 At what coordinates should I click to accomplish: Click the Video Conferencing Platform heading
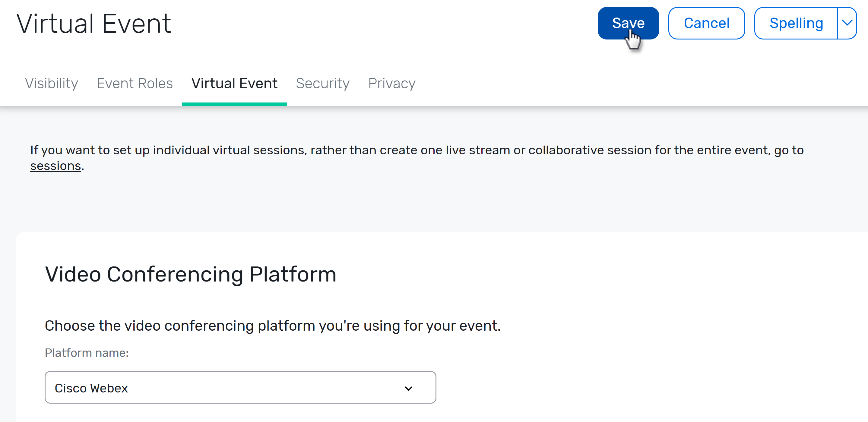coord(191,274)
